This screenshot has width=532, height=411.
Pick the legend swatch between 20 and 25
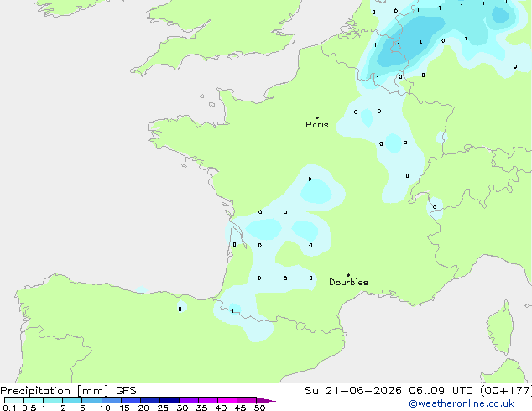point(149,400)
